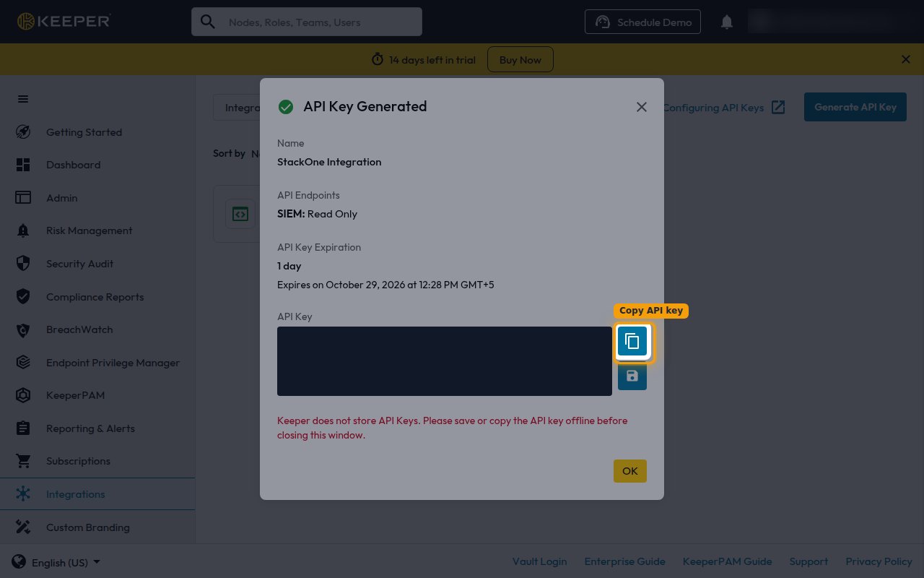This screenshot has height=578, width=924.
Task: Open BreachWatch shield icon
Action: 23,329
